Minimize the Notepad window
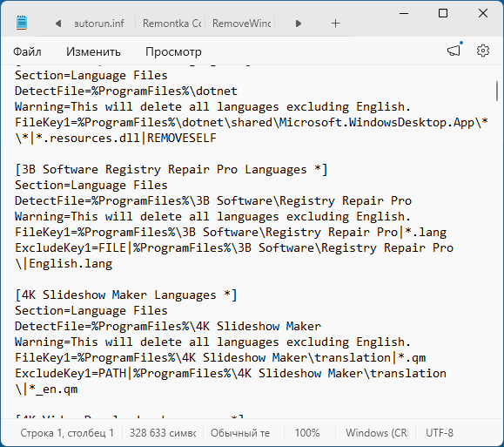Image resolution: width=504 pixels, height=447 pixels. (x=404, y=14)
